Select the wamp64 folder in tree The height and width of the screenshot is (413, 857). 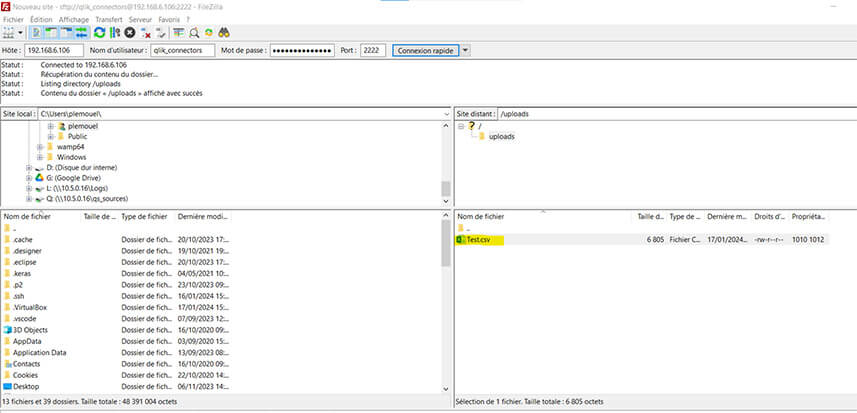point(71,147)
